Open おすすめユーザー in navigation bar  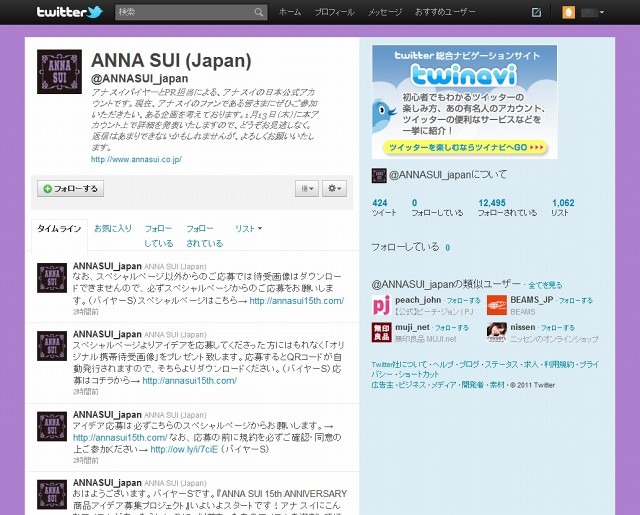click(445, 12)
